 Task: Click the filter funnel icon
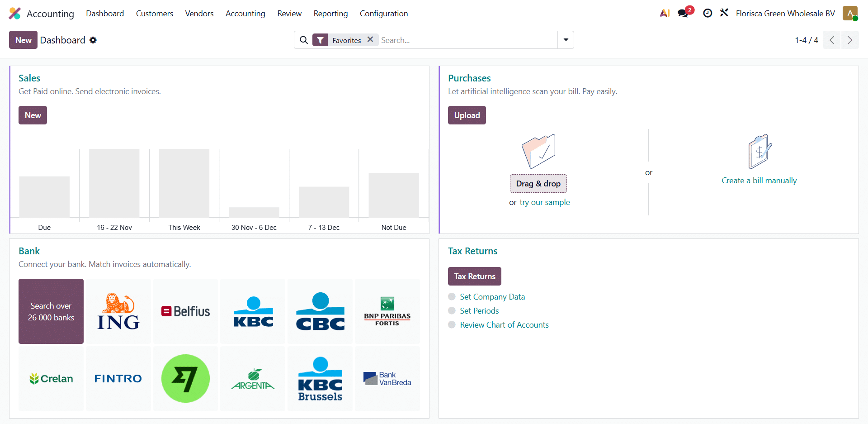pyautogui.click(x=320, y=40)
